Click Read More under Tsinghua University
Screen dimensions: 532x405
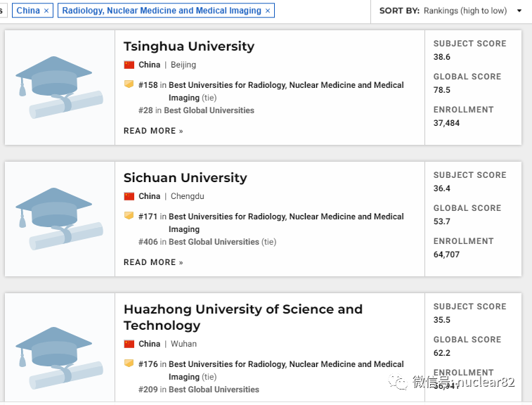click(153, 131)
